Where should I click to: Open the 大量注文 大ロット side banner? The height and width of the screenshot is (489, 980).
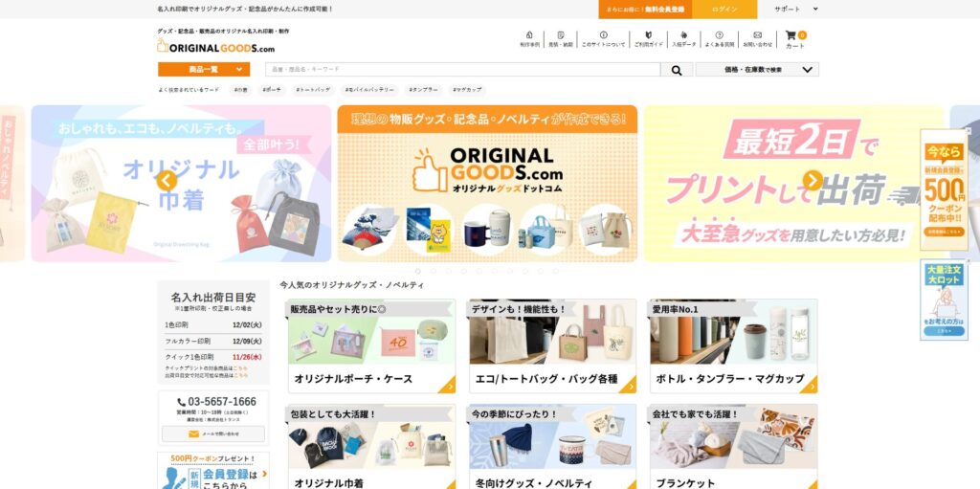tap(944, 300)
